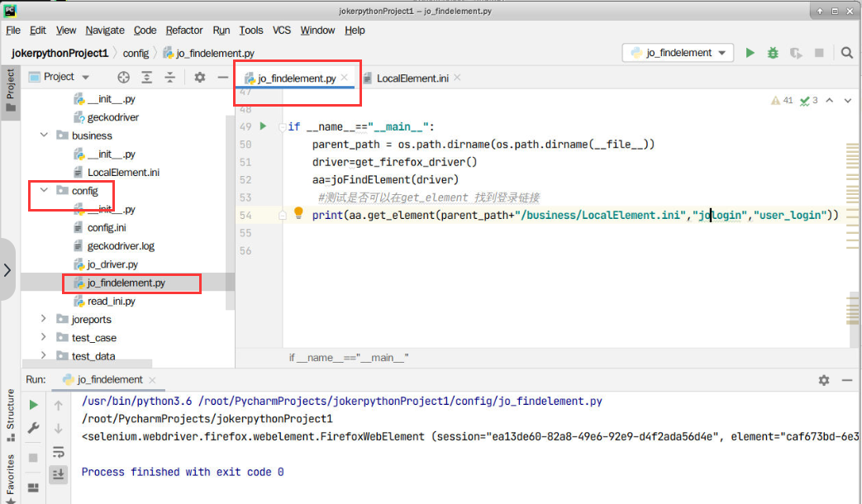Open jo_findelement run configuration dropdown

pos(679,53)
